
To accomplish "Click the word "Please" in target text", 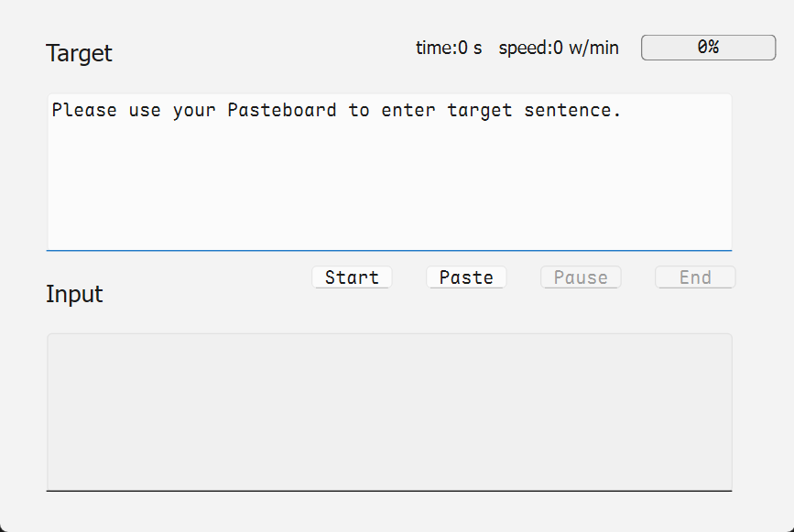I will 84,111.
